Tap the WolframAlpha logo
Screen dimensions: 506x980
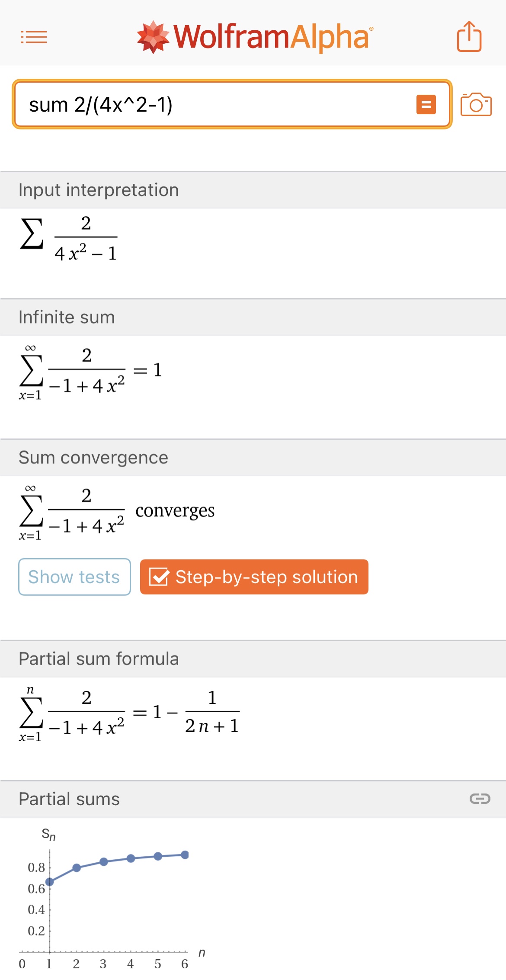254,37
